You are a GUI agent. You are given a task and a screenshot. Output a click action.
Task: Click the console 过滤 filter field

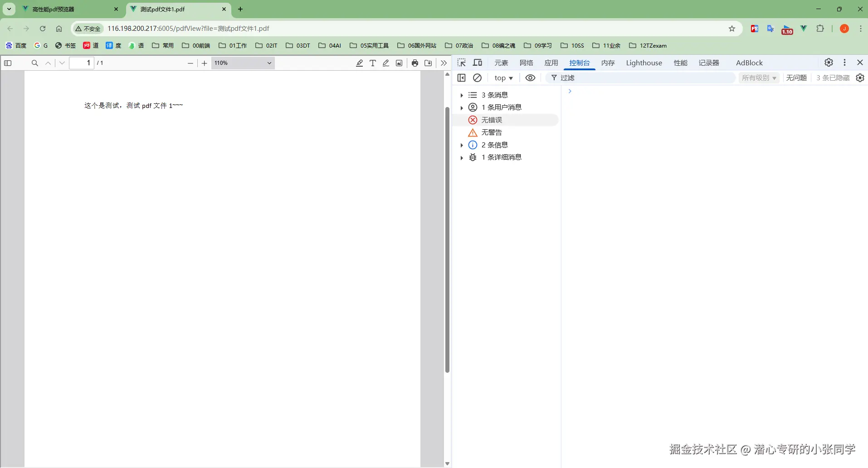click(640, 78)
